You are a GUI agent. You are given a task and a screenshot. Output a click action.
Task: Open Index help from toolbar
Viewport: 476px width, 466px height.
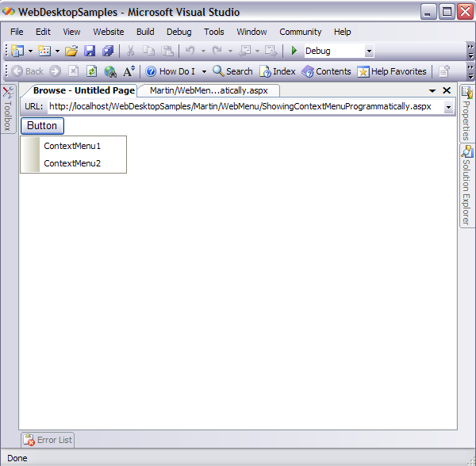(278, 71)
